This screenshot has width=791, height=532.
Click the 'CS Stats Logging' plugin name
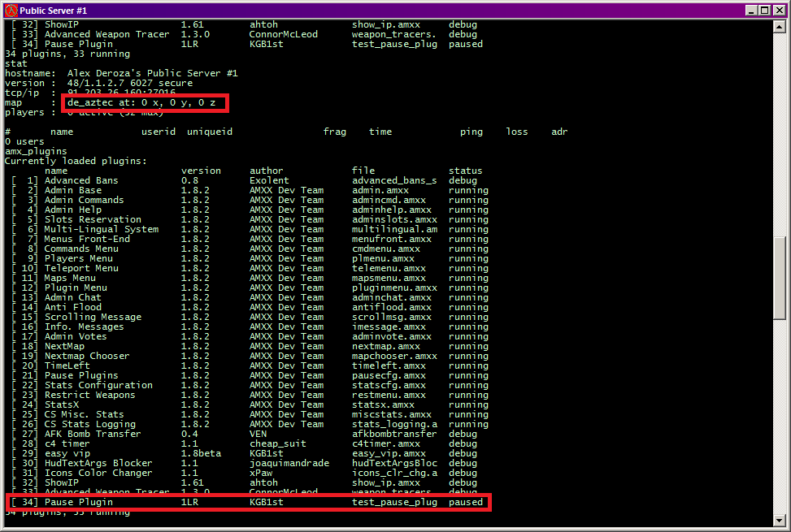[89, 424]
